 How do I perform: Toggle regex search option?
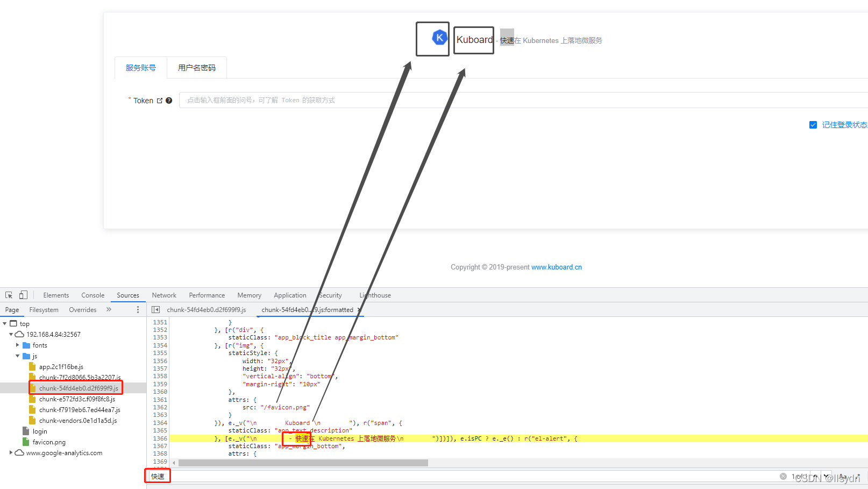857,477
